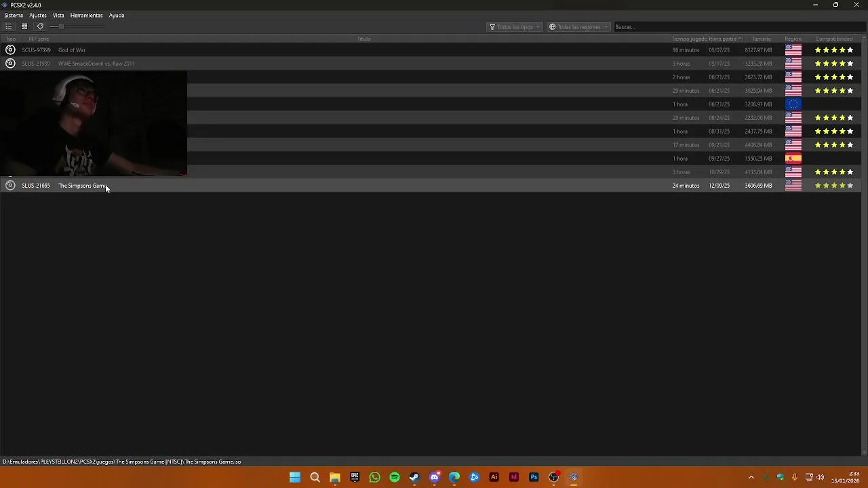868x488 pixels.
Task: Sort by Título column header
Action: 363,39
